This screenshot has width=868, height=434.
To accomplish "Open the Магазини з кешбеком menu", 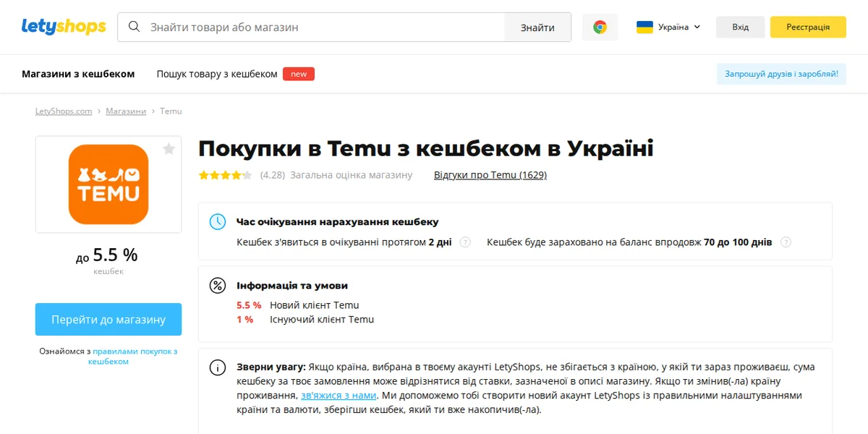I will [x=78, y=74].
